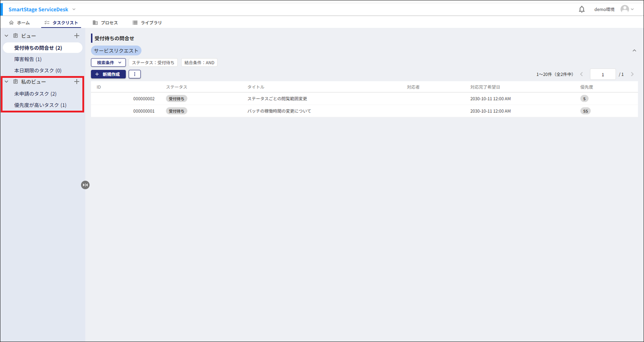Click the notification bell icon
The image size is (644, 342).
[582, 9]
